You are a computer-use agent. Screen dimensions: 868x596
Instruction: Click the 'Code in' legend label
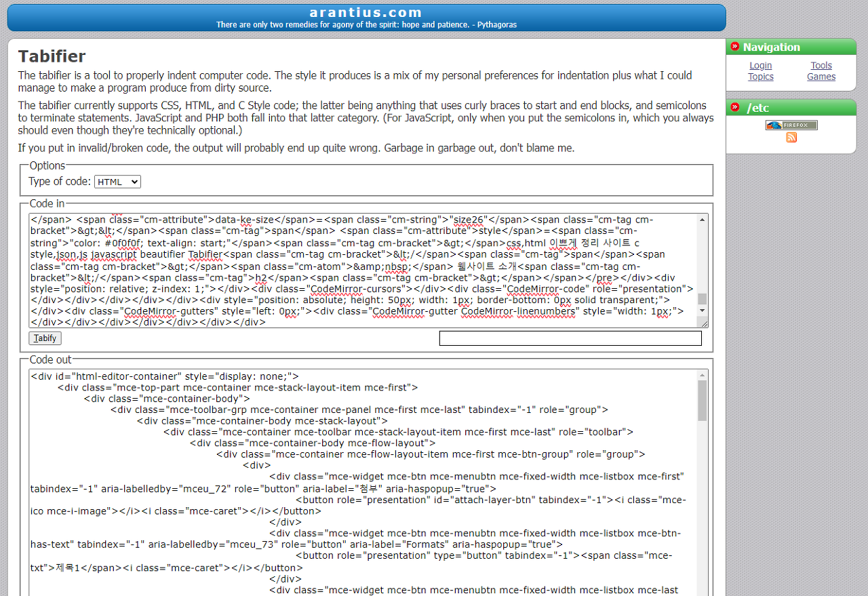tap(47, 203)
